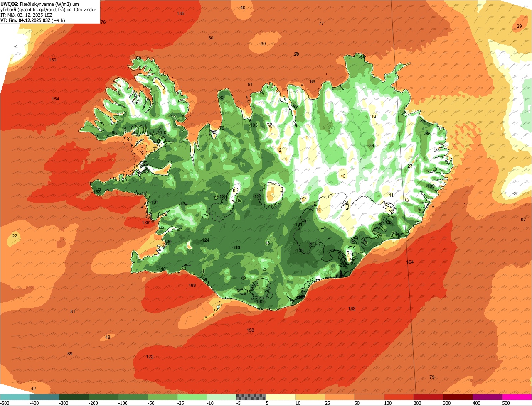Click the pale yellow legend segment between 5 and 10
Screen dimensions: 532x406
281,396
